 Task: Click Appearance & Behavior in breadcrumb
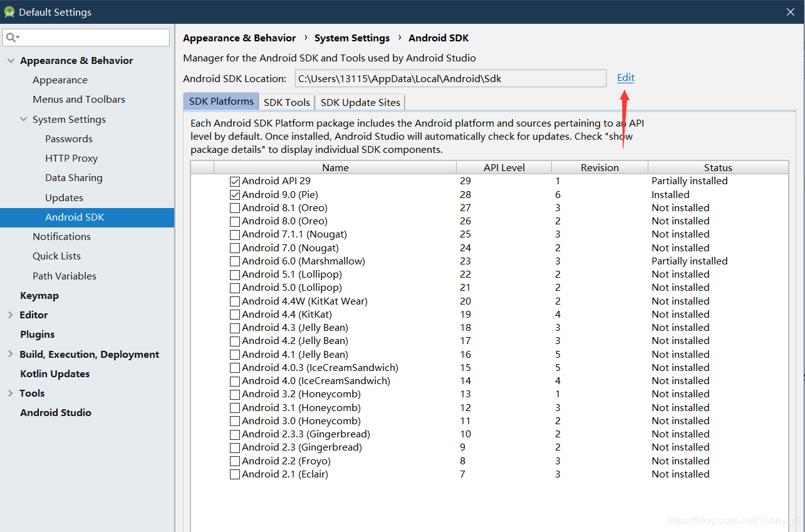click(239, 38)
